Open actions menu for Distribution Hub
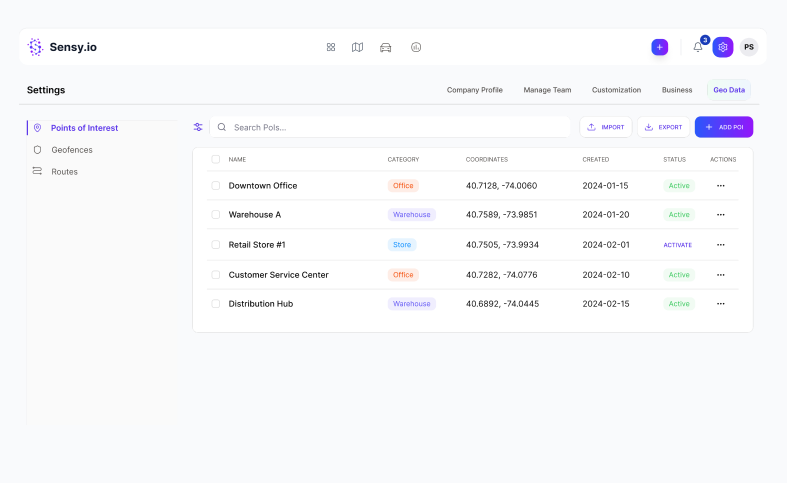Screen dimensions: 787x483 coord(720,304)
